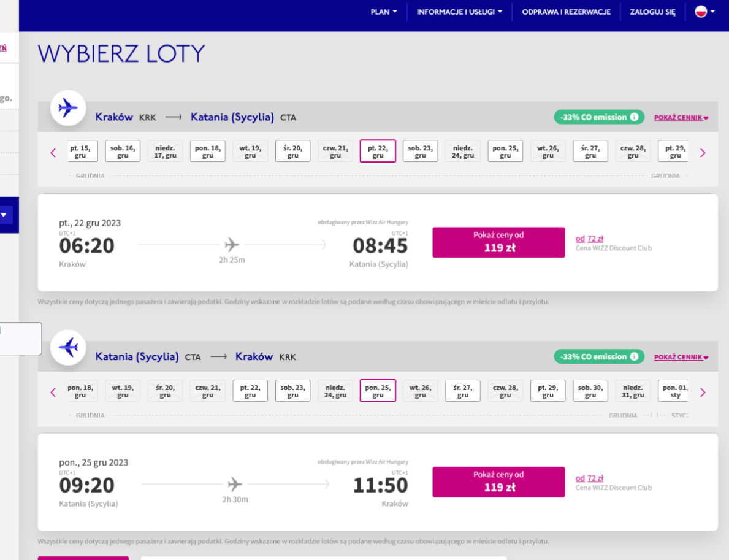Click Pokaż ceny od 119 zł for 09:20 flight

pyautogui.click(x=498, y=482)
